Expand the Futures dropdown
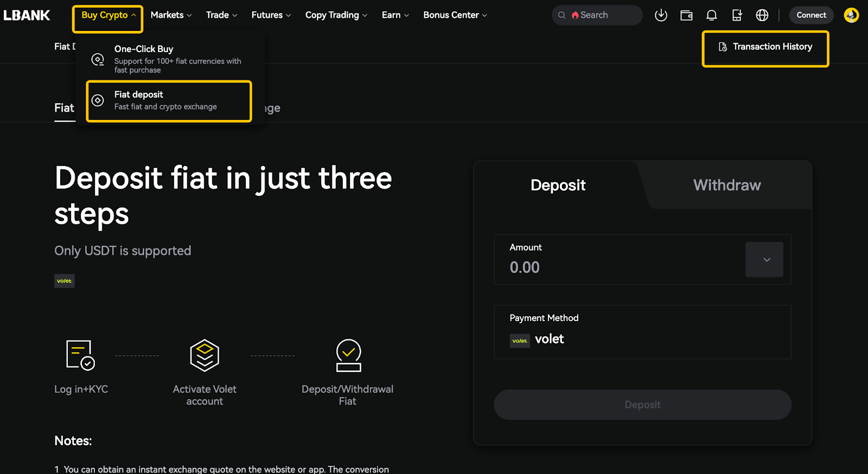The width and height of the screenshot is (868, 474). click(x=271, y=15)
